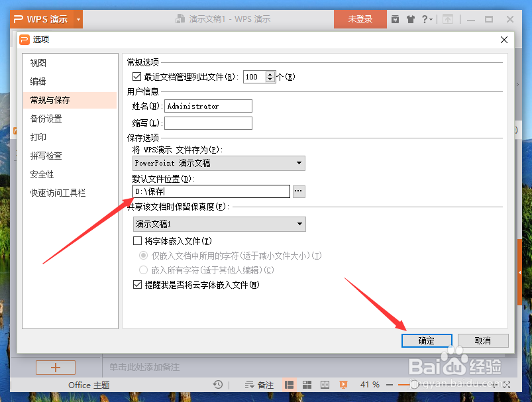Switch to reading view book icon

pyautogui.click(x=325, y=385)
